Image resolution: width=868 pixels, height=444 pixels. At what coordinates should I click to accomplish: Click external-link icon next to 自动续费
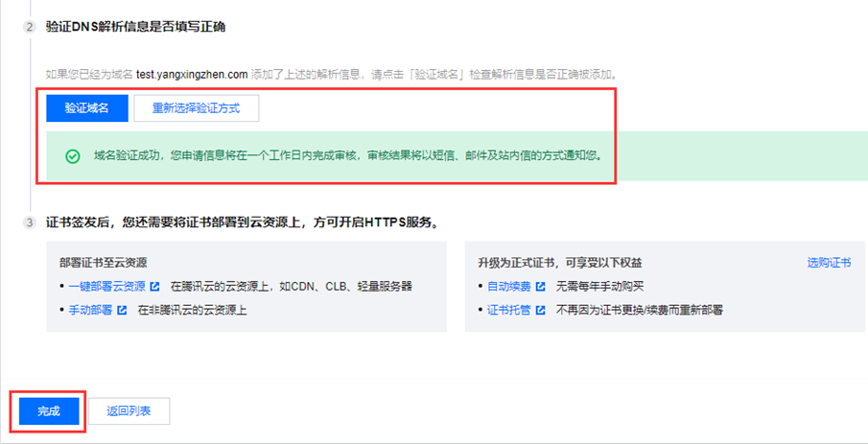(540, 287)
